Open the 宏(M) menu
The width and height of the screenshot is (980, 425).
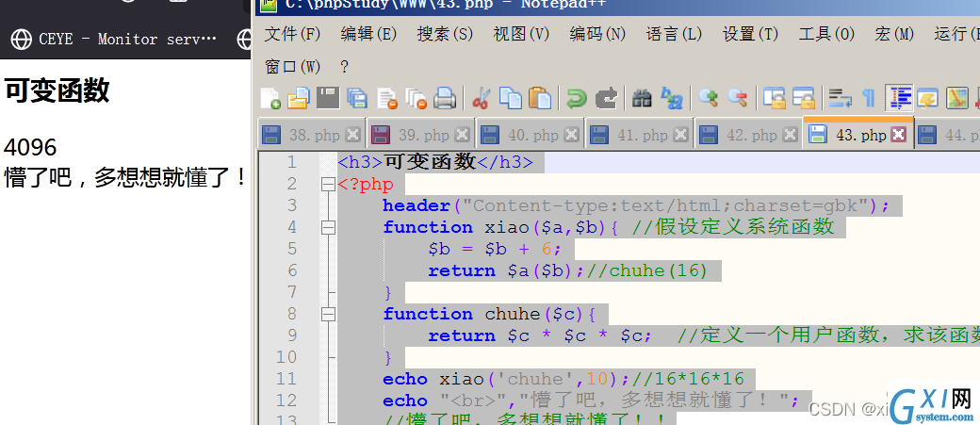[894, 34]
